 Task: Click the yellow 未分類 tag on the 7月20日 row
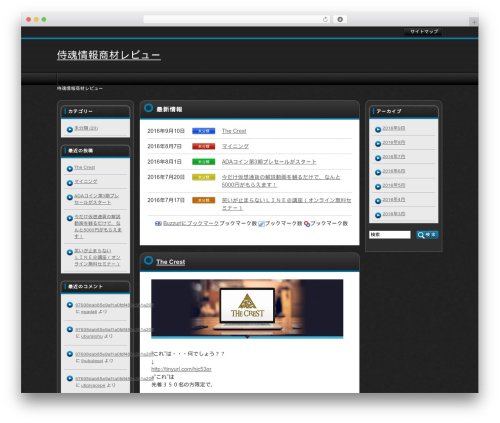(x=203, y=177)
